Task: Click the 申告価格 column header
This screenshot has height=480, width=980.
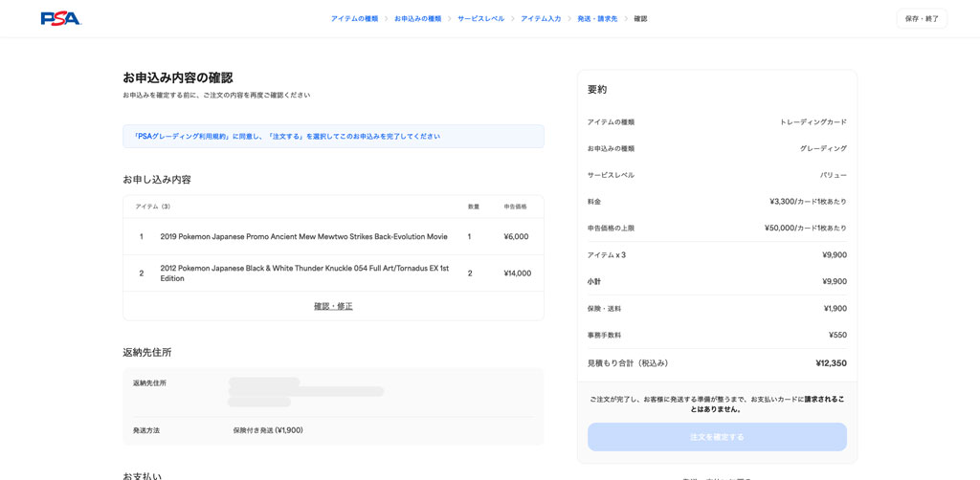Action: pos(515,207)
